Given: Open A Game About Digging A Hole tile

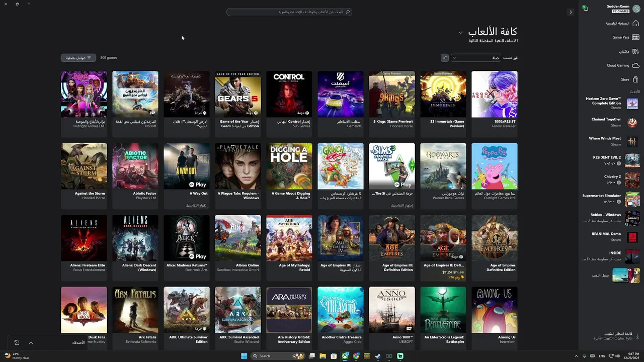Looking at the screenshot, I should click(289, 175).
